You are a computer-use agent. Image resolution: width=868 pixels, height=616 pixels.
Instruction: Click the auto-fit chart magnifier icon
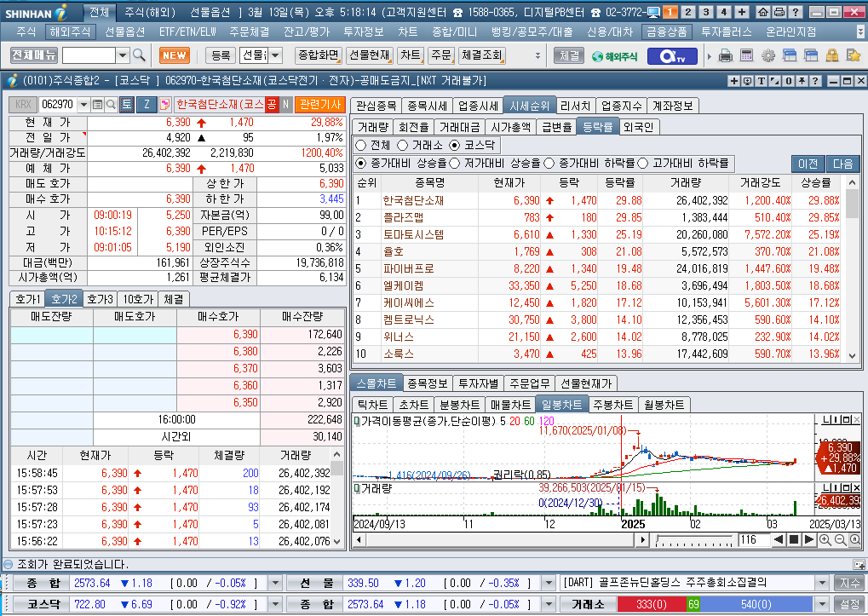pos(855,539)
